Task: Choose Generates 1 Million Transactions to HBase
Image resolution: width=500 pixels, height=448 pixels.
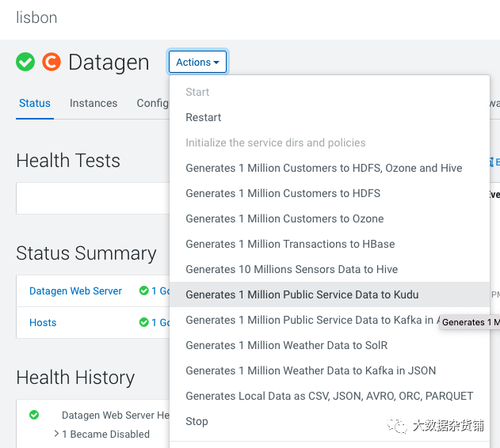Action: pyautogui.click(x=290, y=244)
